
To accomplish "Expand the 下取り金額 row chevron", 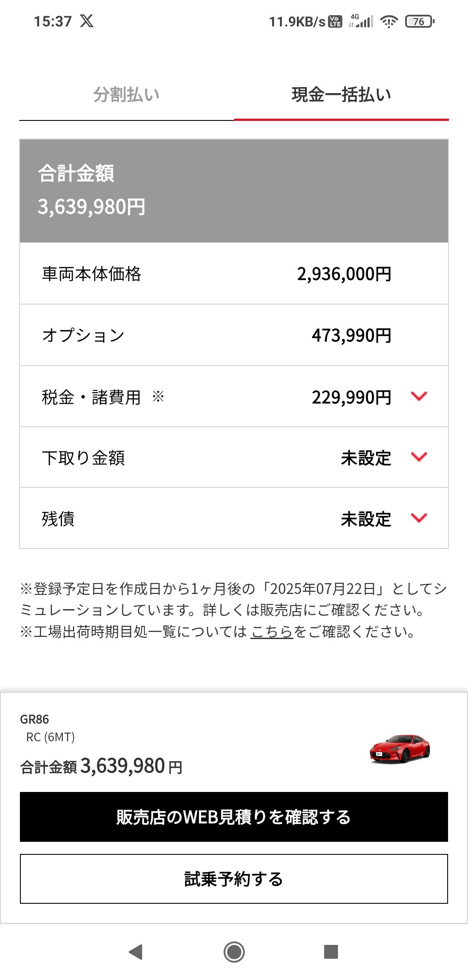I will pos(419,457).
